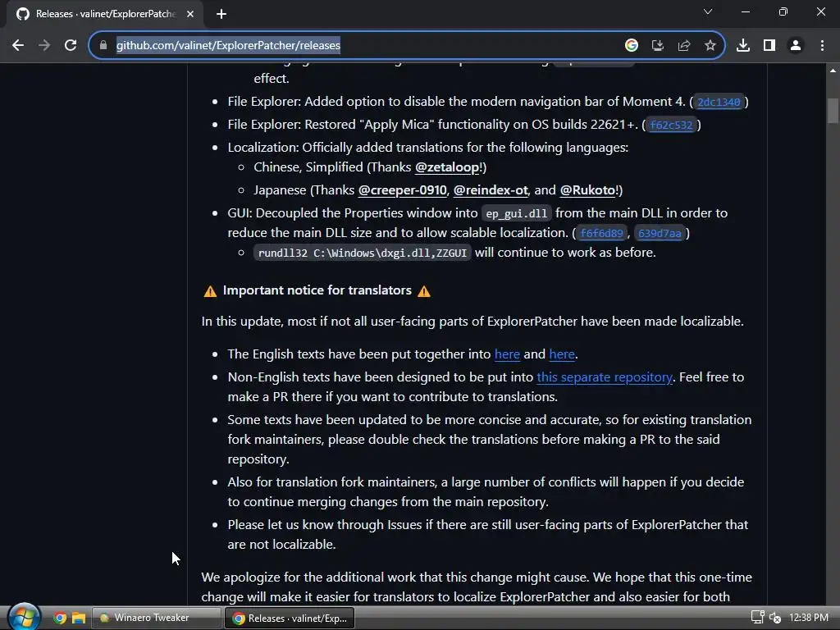Launch Chrome from the taskbar quick launch
This screenshot has width=840, height=630.
pyautogui.click(x=60, y=619)
